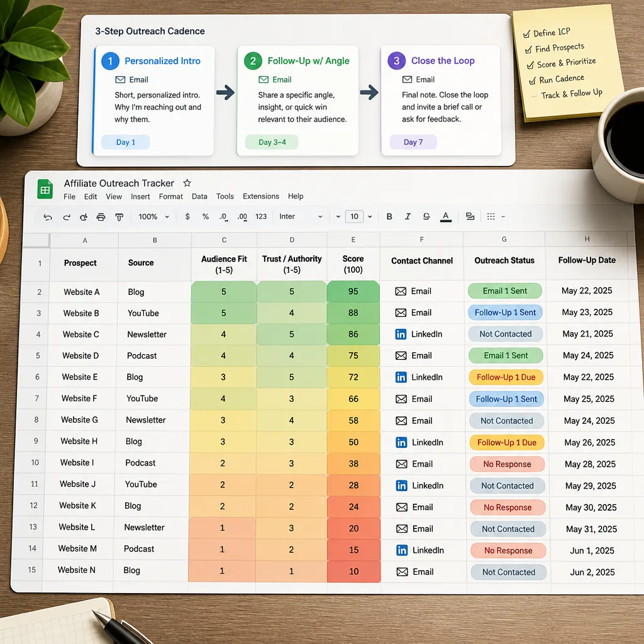Click the Redo arrow in the toolbar

click(x=67, y=217)
